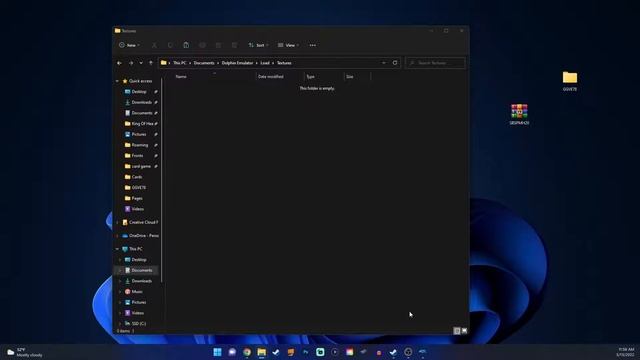Open the Windows Start button

coord(217,352)
